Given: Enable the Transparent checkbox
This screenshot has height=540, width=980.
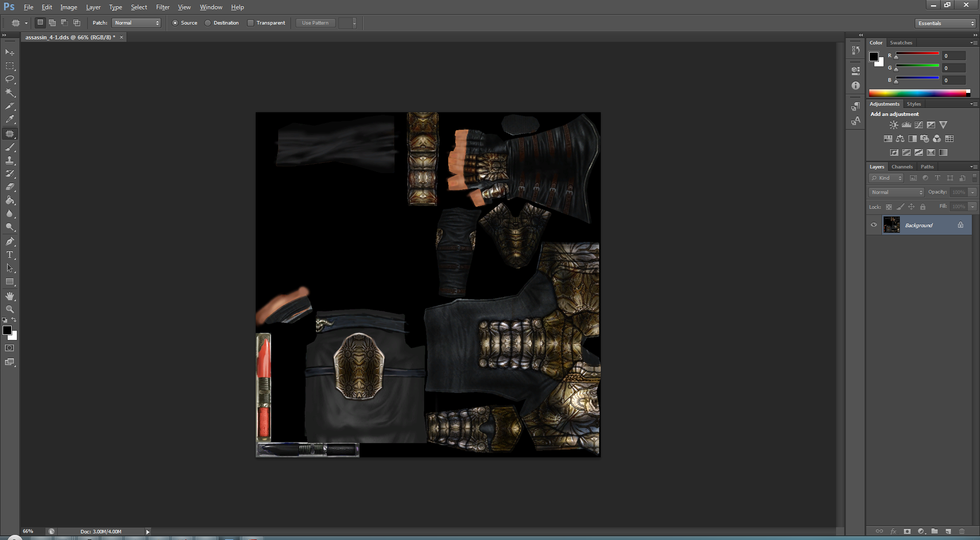Looking at the screenshot, I should [251, 23].
